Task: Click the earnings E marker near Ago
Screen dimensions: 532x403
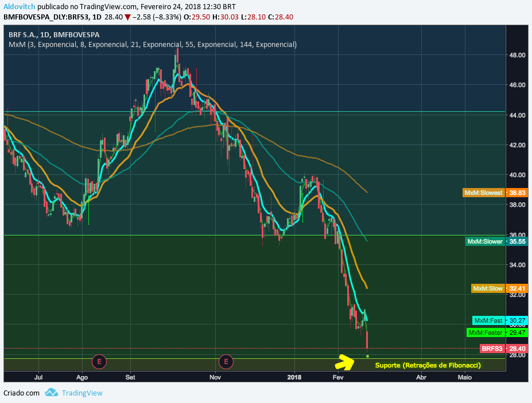Action: click(99, 362)
